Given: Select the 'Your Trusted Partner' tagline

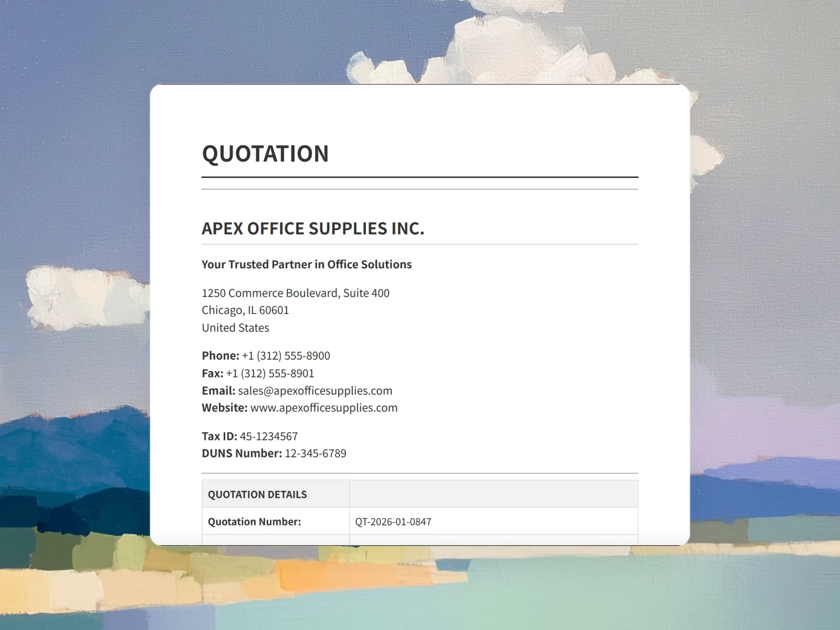Looking at the screenshot, I should point(307,265).
